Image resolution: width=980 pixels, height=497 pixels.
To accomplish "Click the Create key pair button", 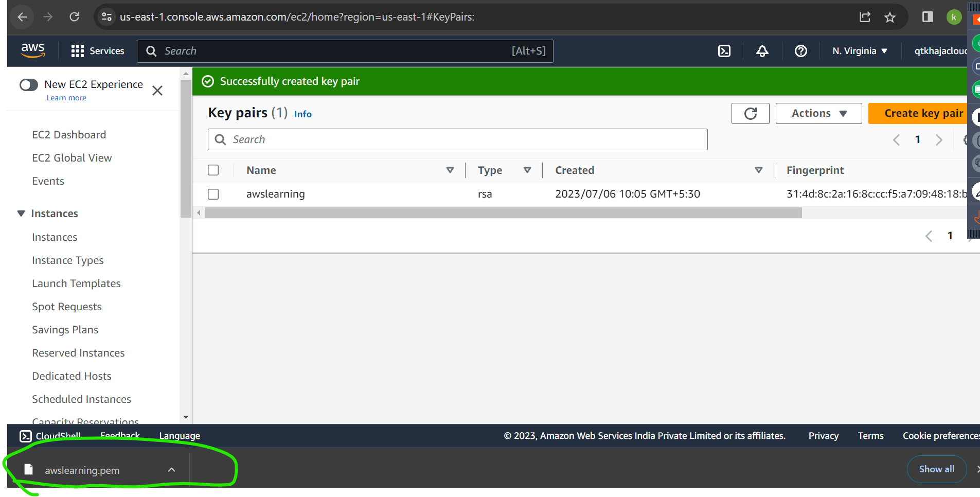I will [x=919, y=113].
